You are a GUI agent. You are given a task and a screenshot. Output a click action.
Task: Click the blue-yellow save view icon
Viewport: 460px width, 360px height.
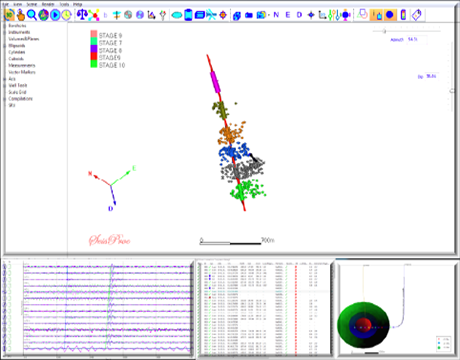[261, 15]
